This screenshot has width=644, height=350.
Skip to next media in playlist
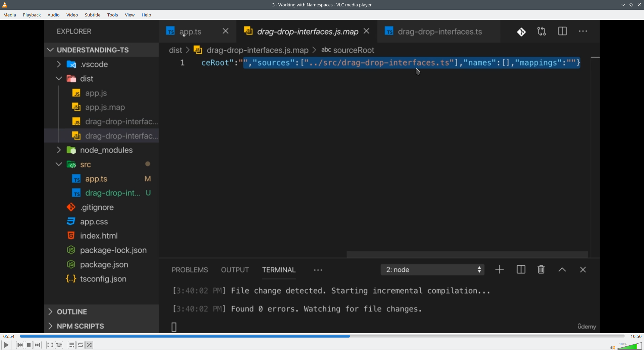(38, 345)
